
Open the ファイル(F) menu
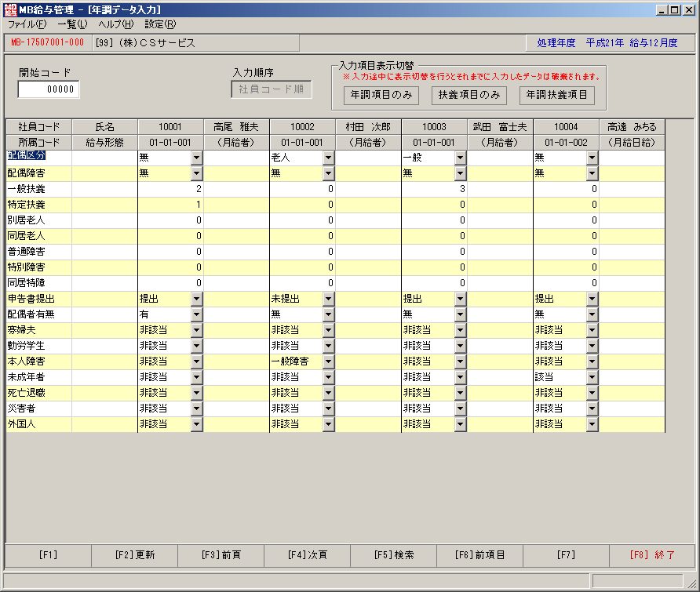[x=27, y=24]
